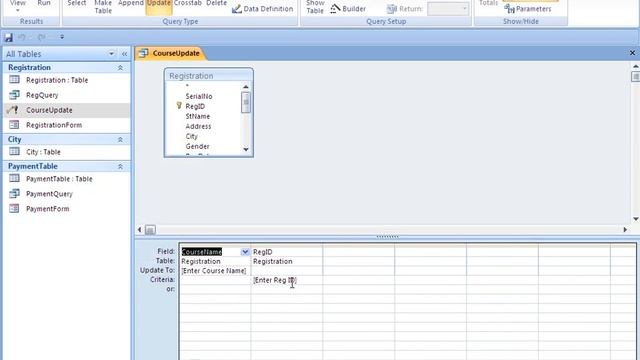The width and height of the screenshot is (640, 360).
Task: Click the design pane left scroll arrow
Action: (140, 230)
